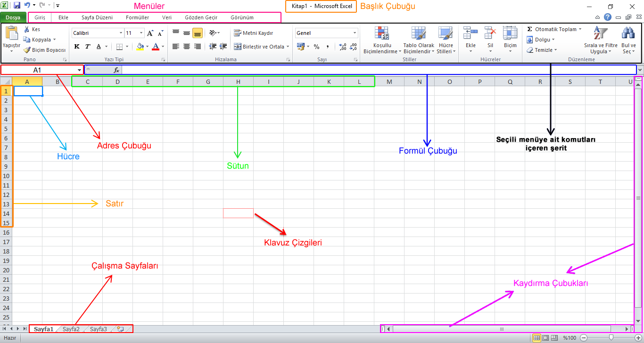Click the Otomatik Toplam sigma icon
Image resolution: width=644 pixels, height=343 pixels.
tap(530, 29)
